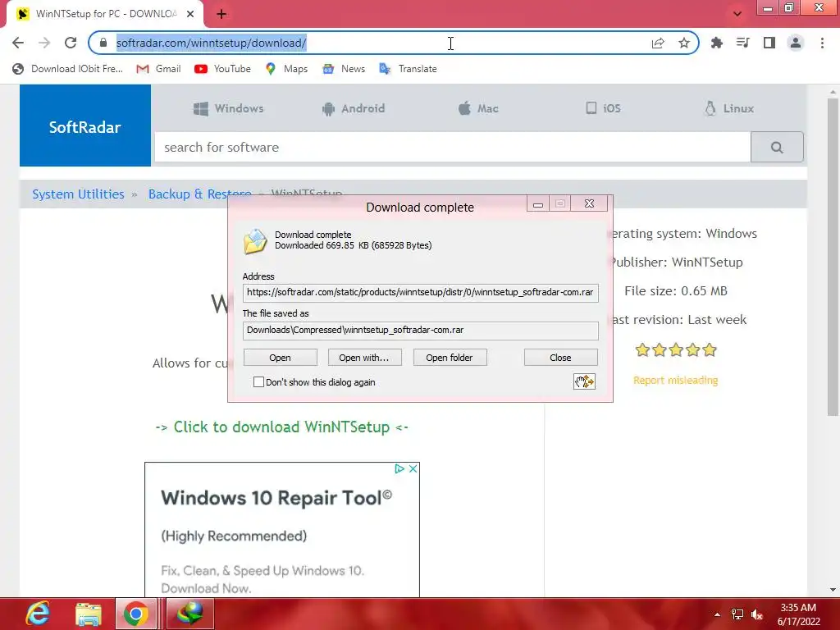The width and height of the screenshot is (840, 630).
Task: Click the page vertical scrollbar
Action: coord(833,257)
